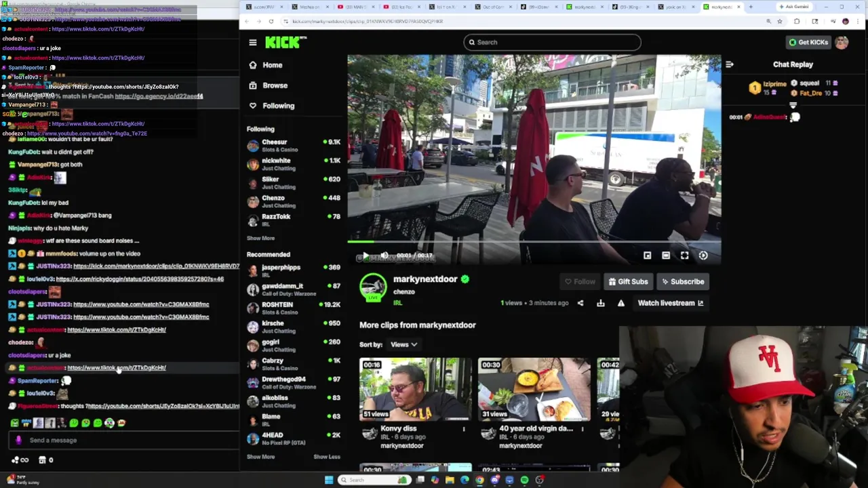Open weather widget in taskbar

click(x=23, y=480)
